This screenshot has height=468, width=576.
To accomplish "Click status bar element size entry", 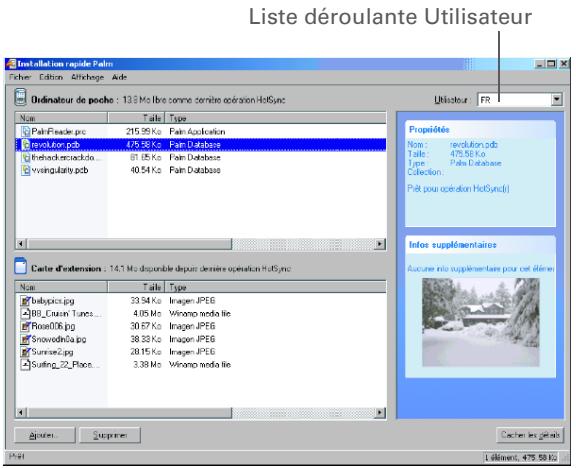I will pos(521,458).
